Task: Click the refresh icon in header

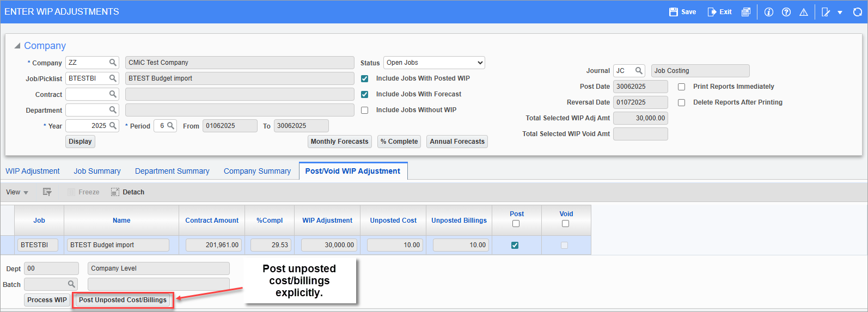Action: tap(858, 12)
